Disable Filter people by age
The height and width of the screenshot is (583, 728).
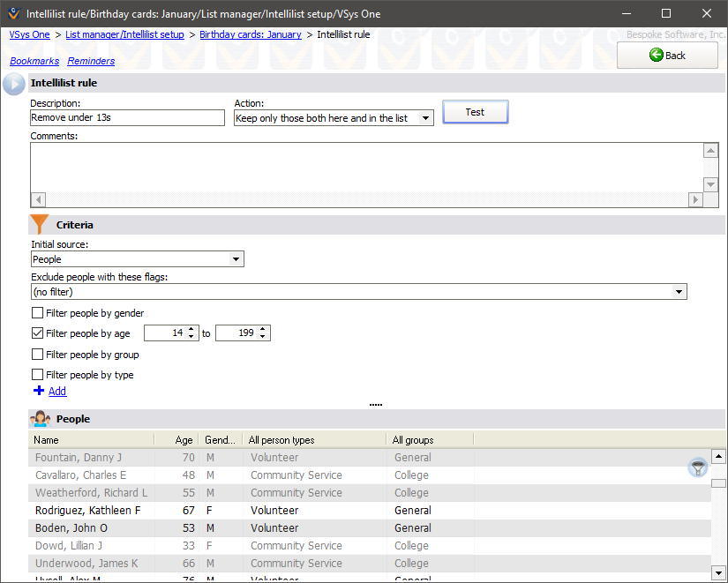click(38, 333)
